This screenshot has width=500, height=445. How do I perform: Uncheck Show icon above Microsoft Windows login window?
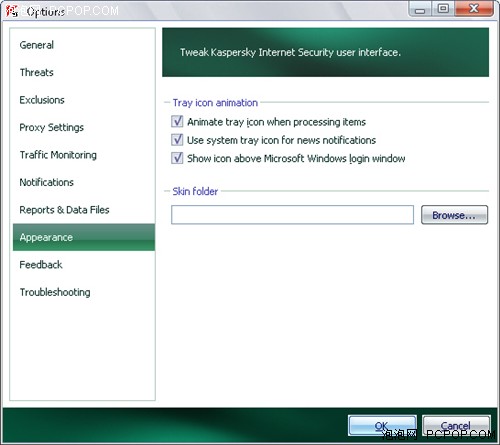[x=177, y=158]
